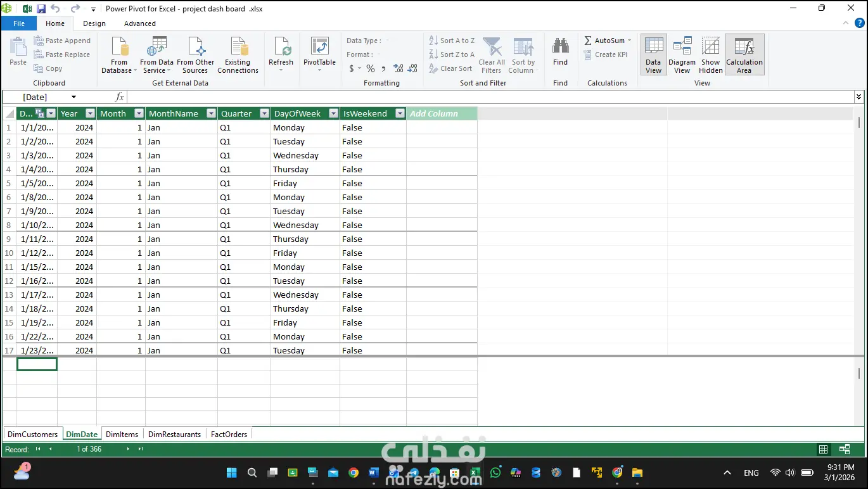Image resolution: width=868 pixels, height=489 pixels.
Task: Choose From Other Sources in the ribbon
Action: (195, 55)
